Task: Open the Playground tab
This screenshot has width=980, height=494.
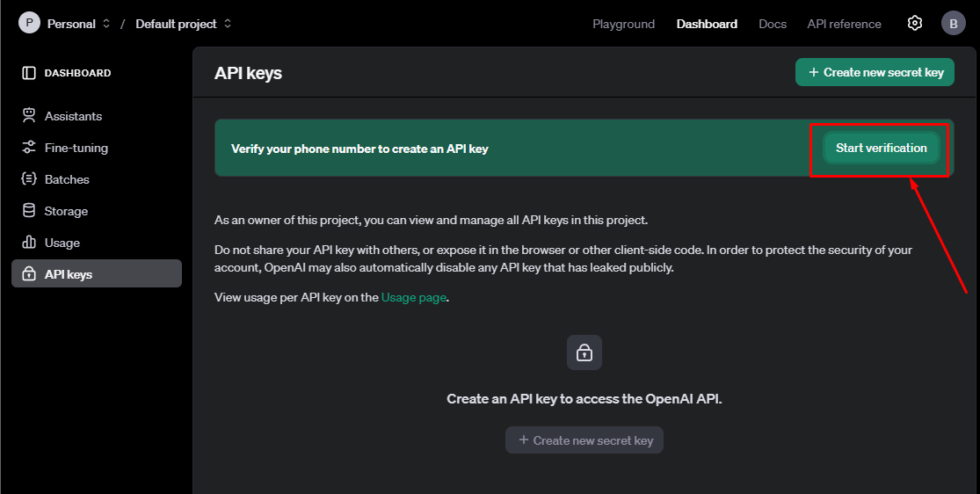Action: pos(623,24)
